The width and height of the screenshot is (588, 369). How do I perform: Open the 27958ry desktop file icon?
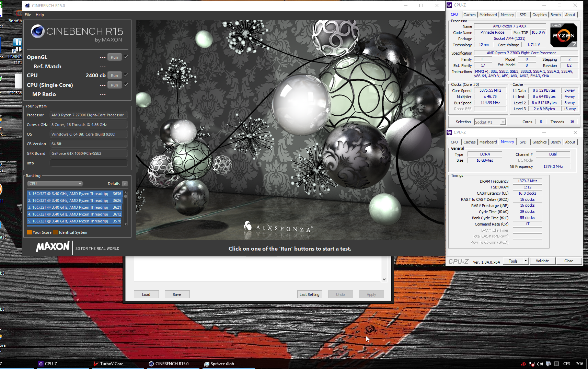[x=18, y=82]
